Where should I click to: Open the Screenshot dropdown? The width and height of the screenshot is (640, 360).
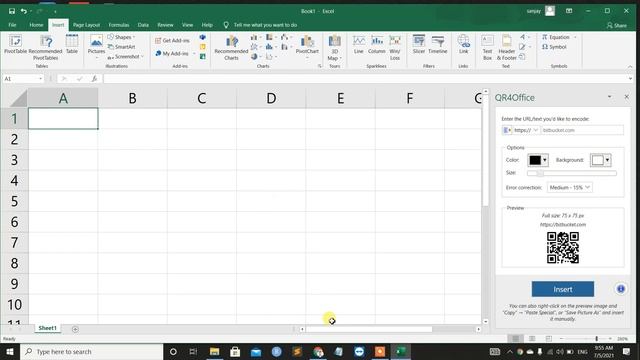125,57
